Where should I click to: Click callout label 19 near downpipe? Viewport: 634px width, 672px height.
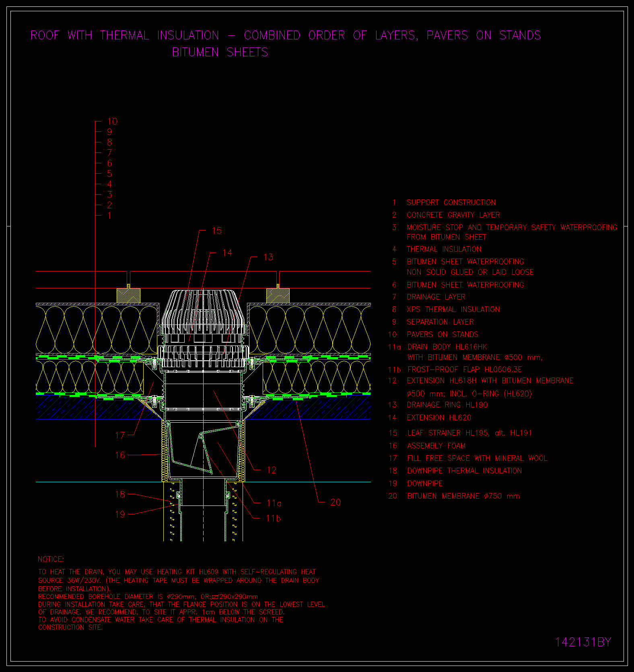[120, 514]
